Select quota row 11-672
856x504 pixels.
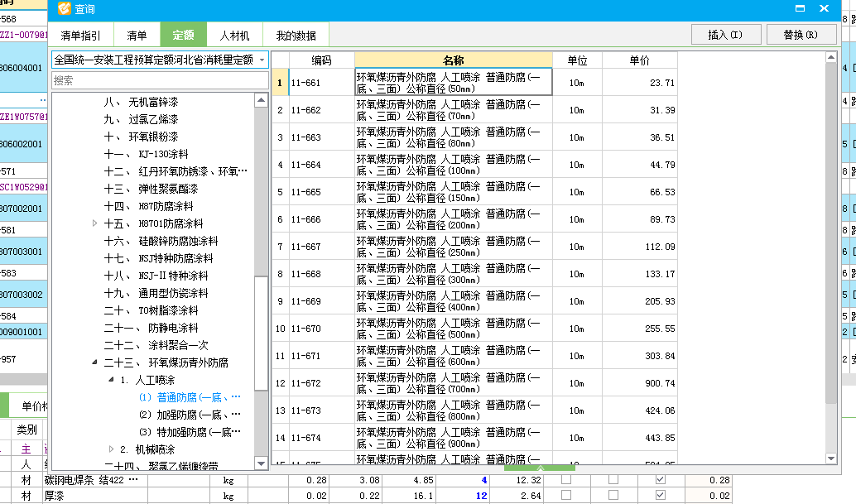tap(474, 382)
